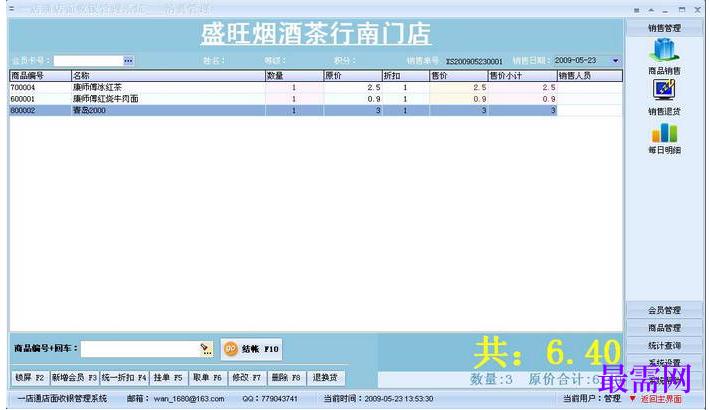Click the 统一折扣 F4 button
The height and width of the screenshot is (410, 710).
(x=124, y=377)
